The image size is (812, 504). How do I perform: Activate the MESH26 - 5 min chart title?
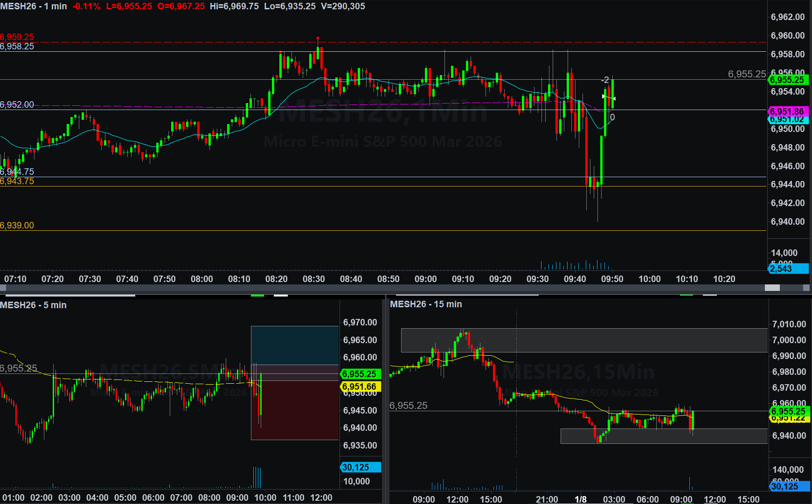(34, 305)
